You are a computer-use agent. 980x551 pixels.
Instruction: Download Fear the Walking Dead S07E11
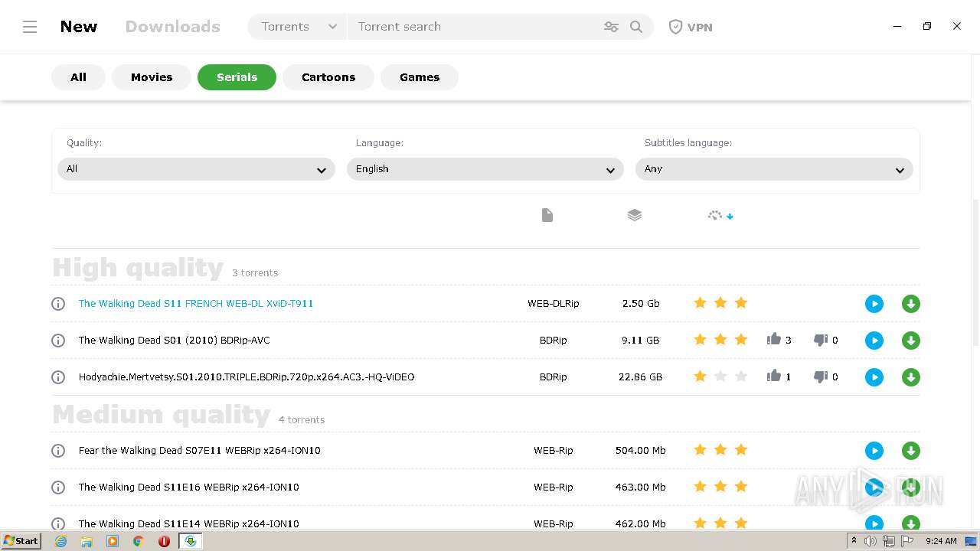click(x=911, y=451)
